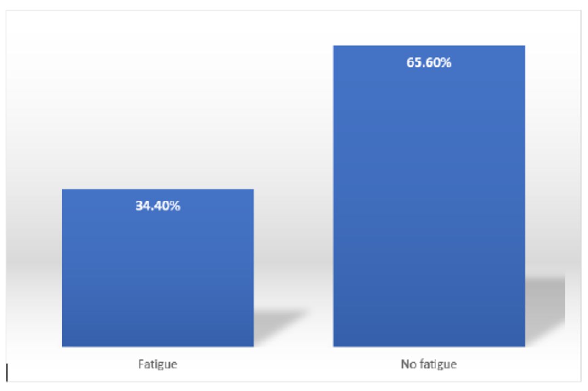This screenshot has width=588, height=391.
Task: Click the chart frame's bottom-right corner
Action: click(581, 381)
